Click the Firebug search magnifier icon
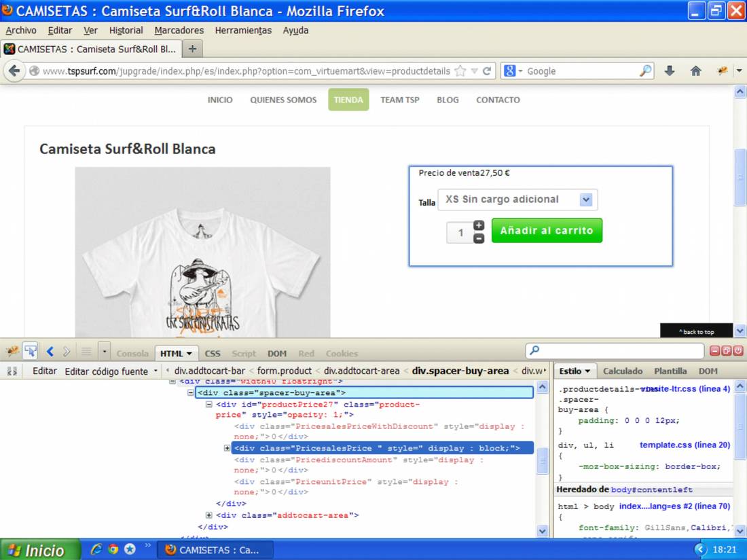 point(534,350)
